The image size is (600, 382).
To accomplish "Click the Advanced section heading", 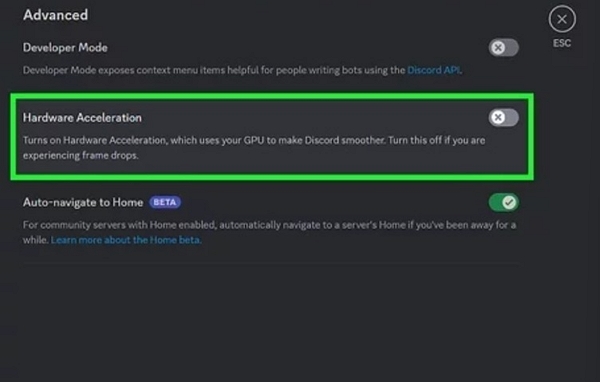I will click(55, 15).
